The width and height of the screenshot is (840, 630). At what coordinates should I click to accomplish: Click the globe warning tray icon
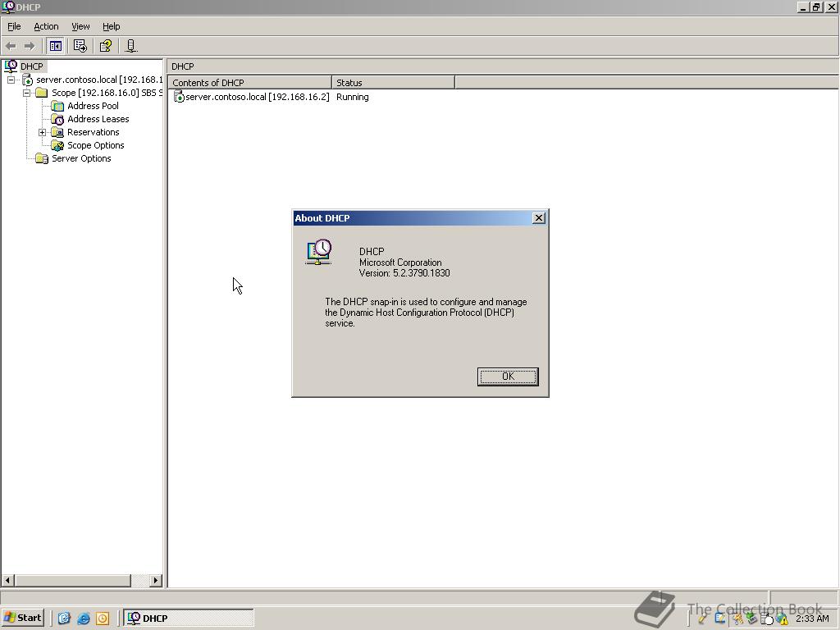[x=782, y=619]
